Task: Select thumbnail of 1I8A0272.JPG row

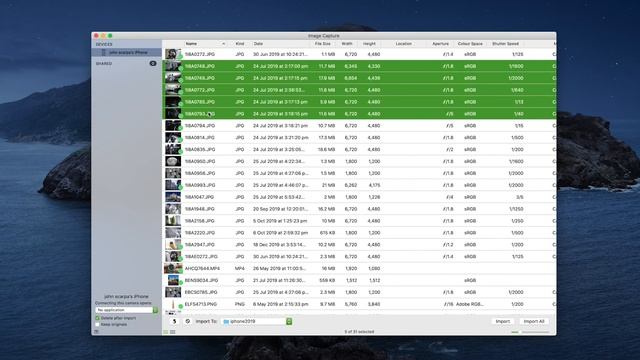Action: pyautogui.click(x=173, y=54)
